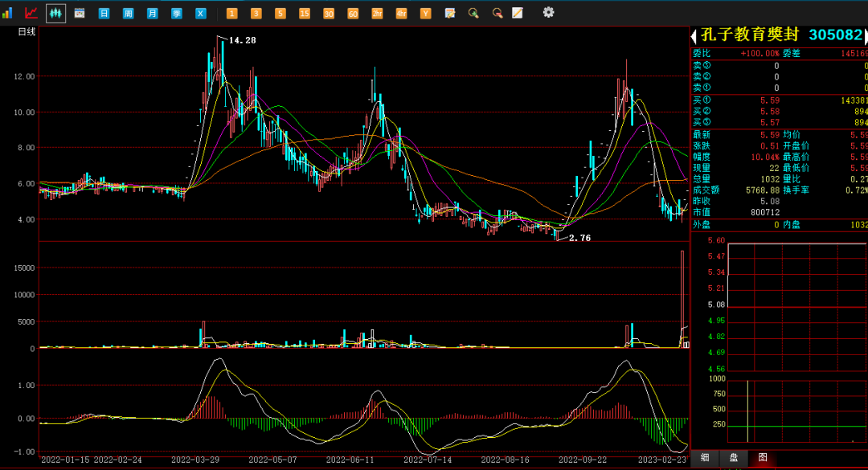Choose the 15-minute interval button
Viewport: 868px width, 470px height.
(304, 14)
